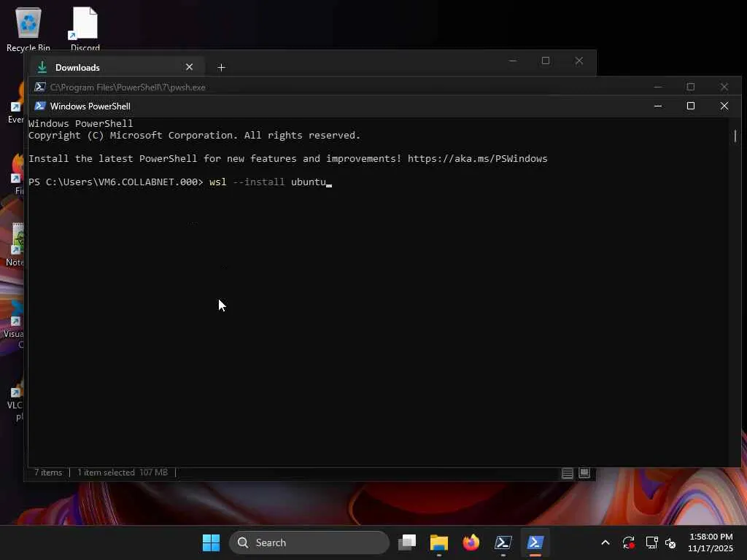Switch File Explorer to details view icon
This screenshot has height=560, width=747.
click(567, 472)
